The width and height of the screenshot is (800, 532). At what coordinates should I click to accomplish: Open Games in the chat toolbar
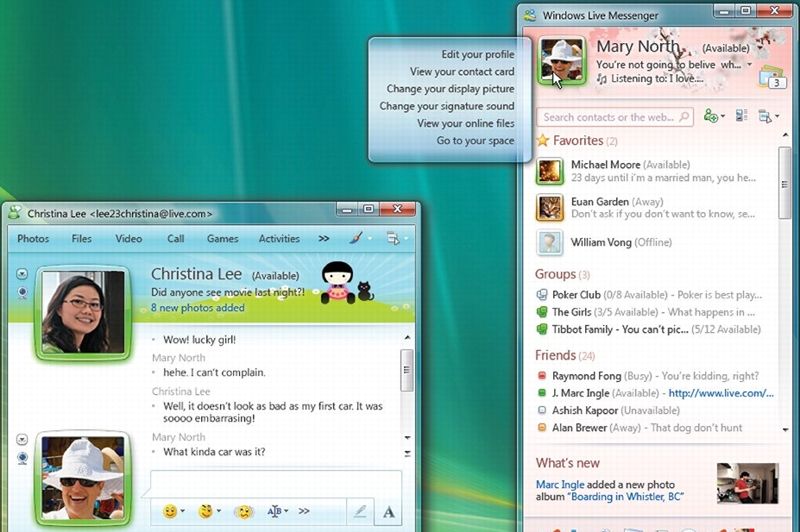pyautogui.click(x=222, y=238)
